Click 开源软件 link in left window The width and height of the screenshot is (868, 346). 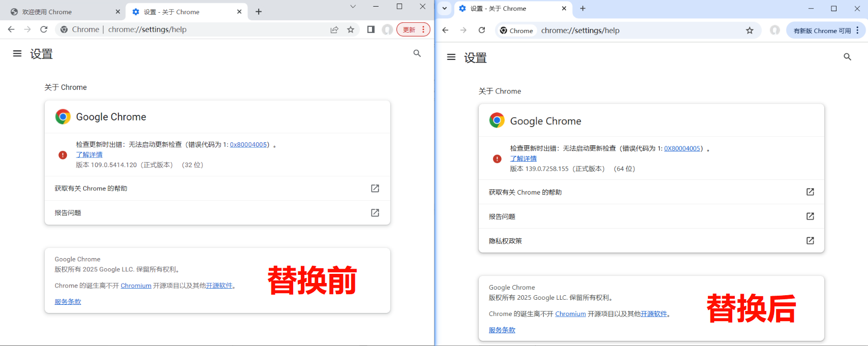coord(219,286)
